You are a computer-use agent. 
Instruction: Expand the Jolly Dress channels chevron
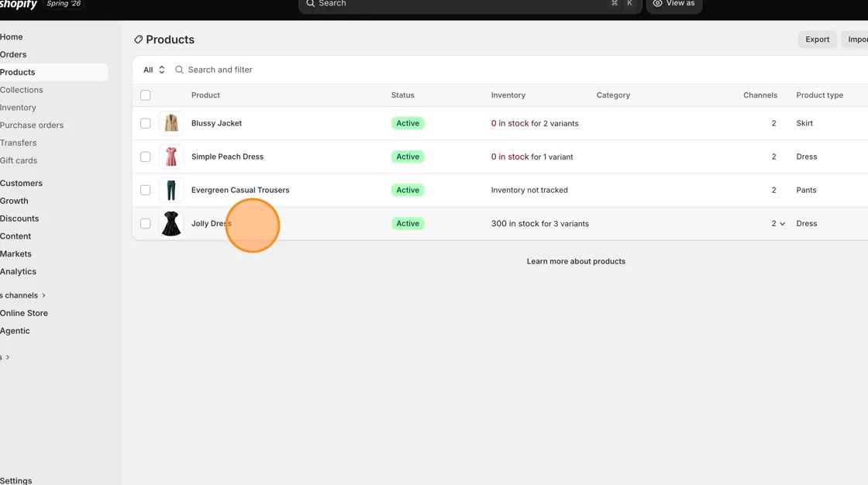pos(782,224)
